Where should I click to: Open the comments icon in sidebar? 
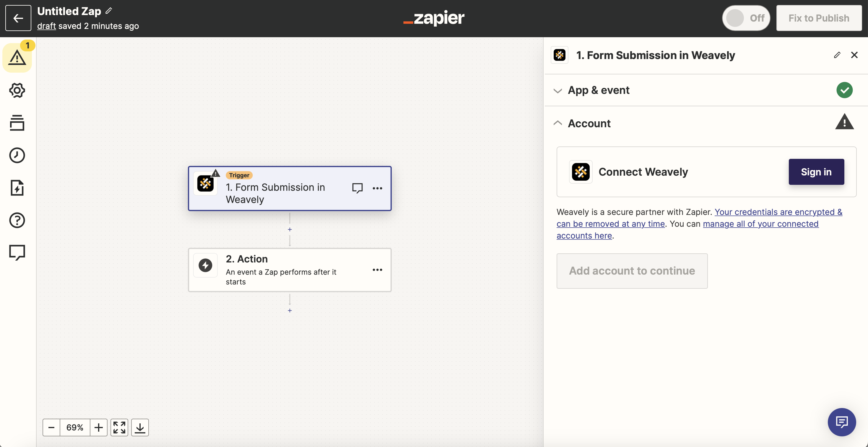(17, 253)
